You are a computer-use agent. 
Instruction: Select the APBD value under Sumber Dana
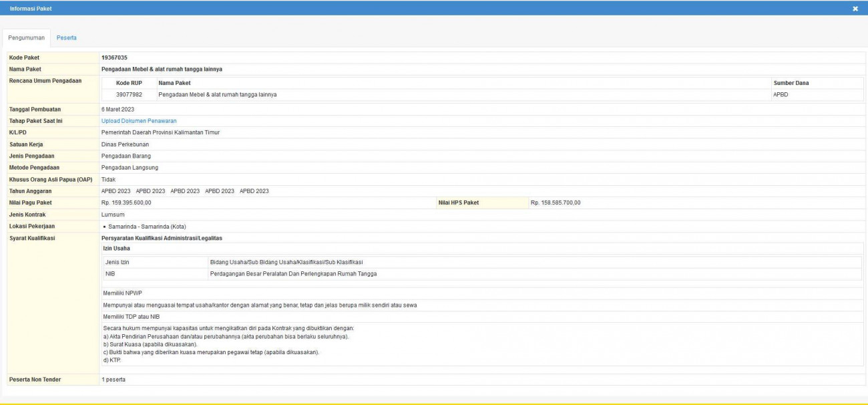click(781, 94)
